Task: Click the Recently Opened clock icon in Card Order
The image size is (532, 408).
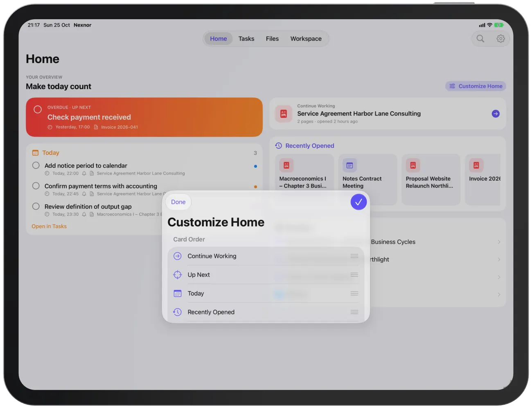Action: (178, 312)
